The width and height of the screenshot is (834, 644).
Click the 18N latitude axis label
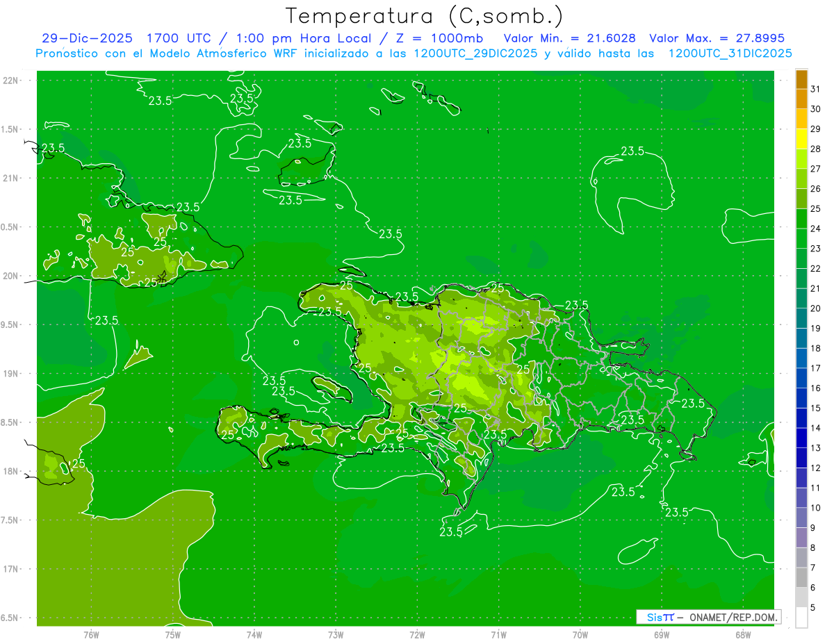(x=10, y=472)
